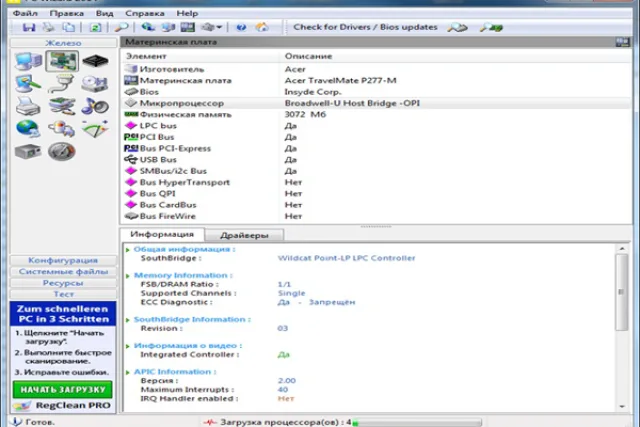
Task: Select the icon between globe and voltage icons
Action: pos(62,129)
